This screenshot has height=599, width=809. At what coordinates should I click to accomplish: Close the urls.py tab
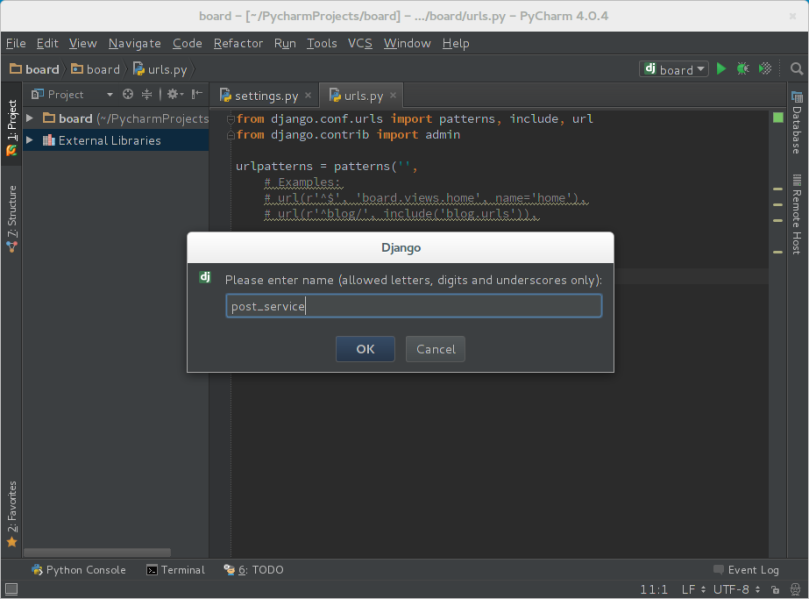(x=393, y=95)
